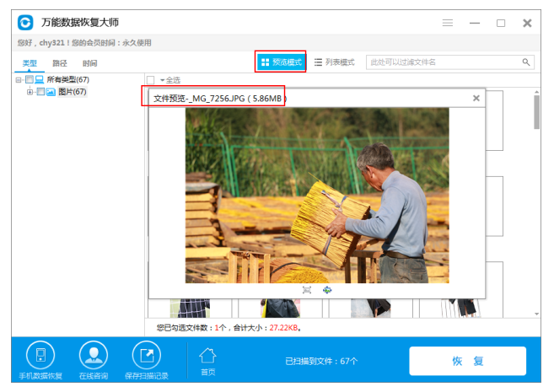Fit preview image to window icon
Viewport: 554px width, 392px height.
(x=307, y=290)
